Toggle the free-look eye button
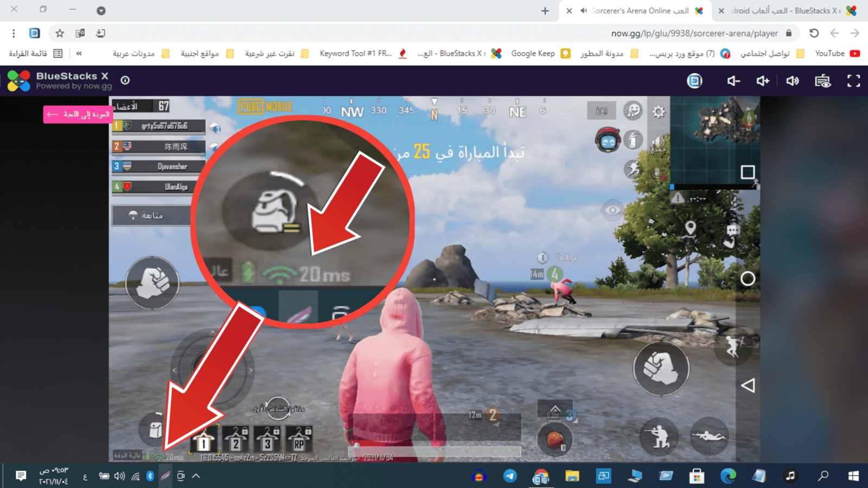Viewport: 868px width, 488px height. (612, 210)
